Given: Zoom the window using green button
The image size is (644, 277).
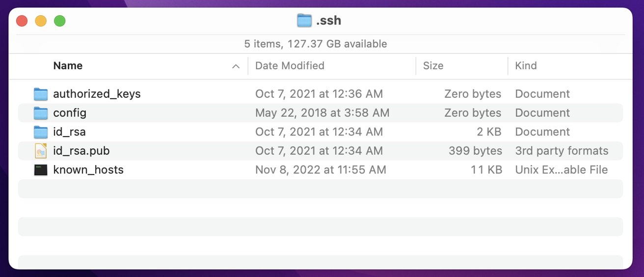Looking at the screenshot, I should pos(60,21).
